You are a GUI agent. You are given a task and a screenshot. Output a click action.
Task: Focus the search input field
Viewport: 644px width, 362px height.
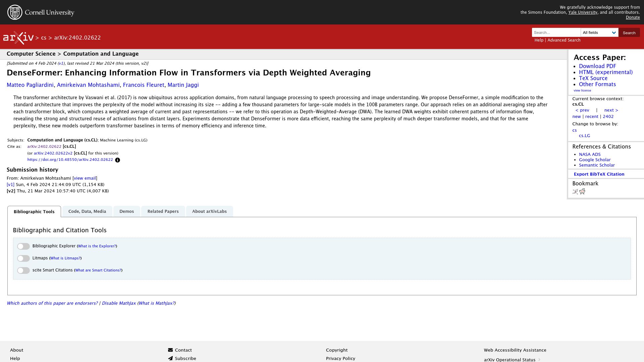pyautogui.click(x=556, y=33)
